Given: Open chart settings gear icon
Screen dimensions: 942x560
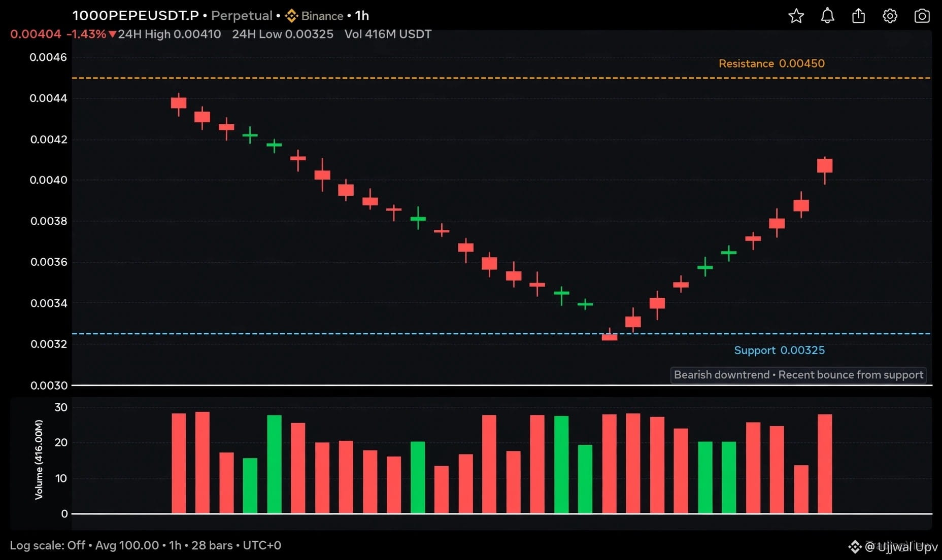Looking at the screenshot, I should click(x=890, y=16).
